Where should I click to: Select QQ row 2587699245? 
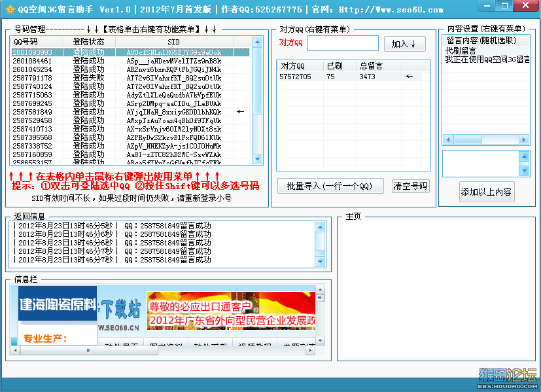pyautogui.click(x=130, y=103)
